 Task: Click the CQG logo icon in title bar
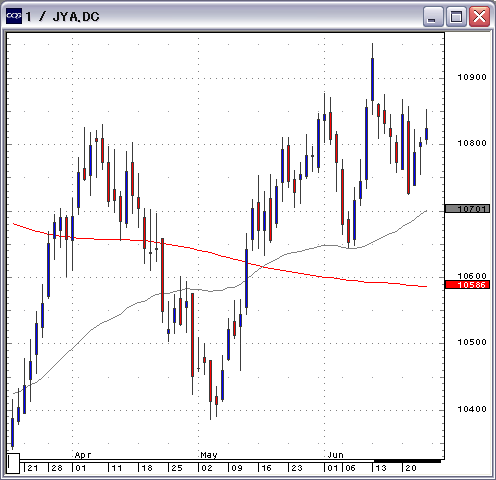click(14, 16)
